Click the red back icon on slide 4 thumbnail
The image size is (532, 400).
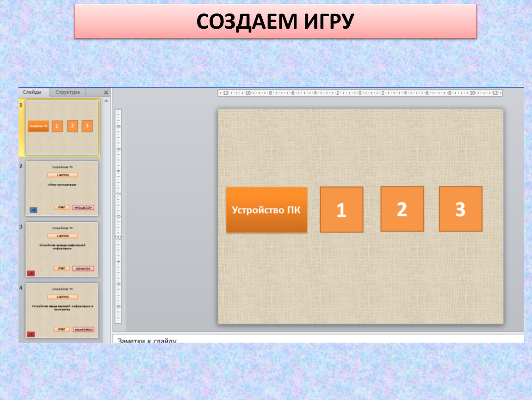point(31,334)
